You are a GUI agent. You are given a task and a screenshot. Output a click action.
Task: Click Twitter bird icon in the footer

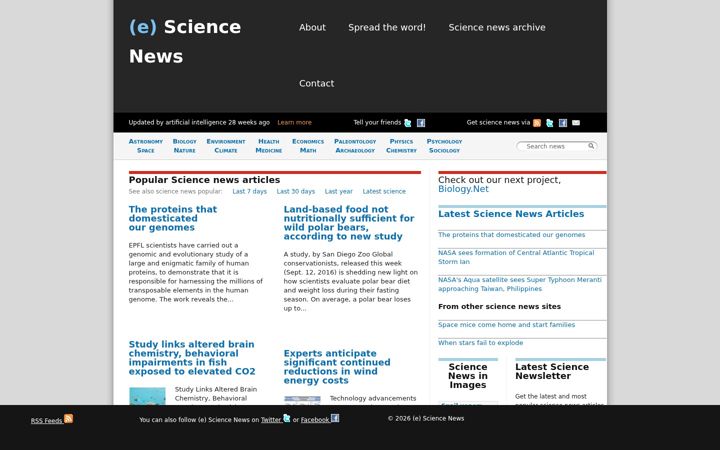tap(287, 418)
